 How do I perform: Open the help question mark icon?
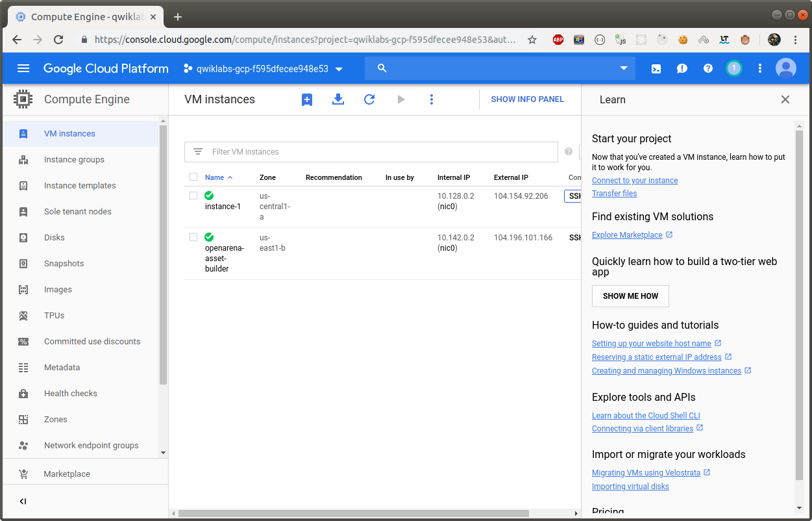coord(708,68)
